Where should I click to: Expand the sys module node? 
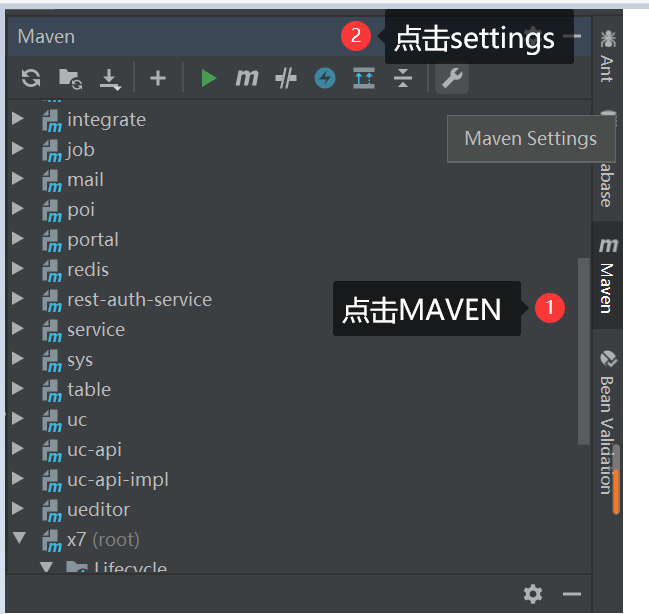(x=18, y=359)
